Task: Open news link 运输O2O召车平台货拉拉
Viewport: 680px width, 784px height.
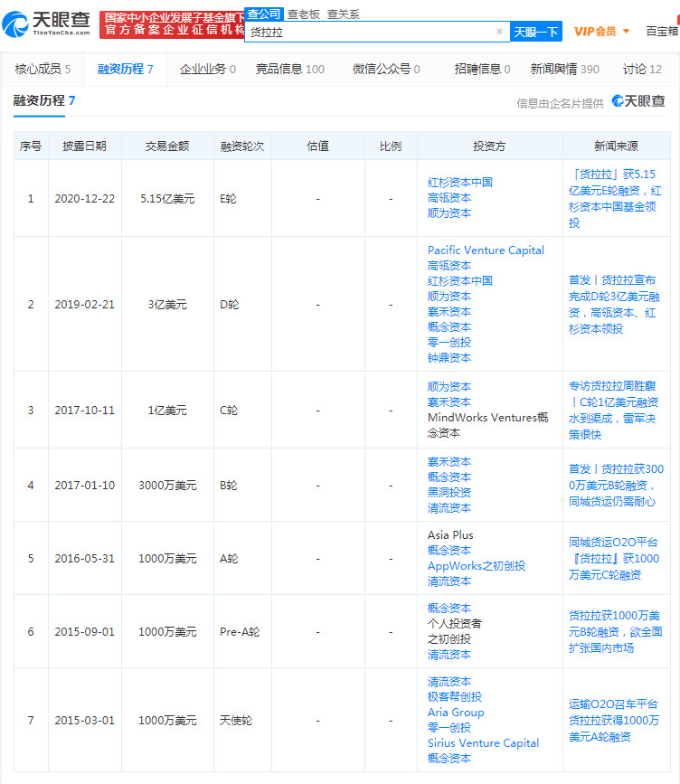Action: [616, 720]
